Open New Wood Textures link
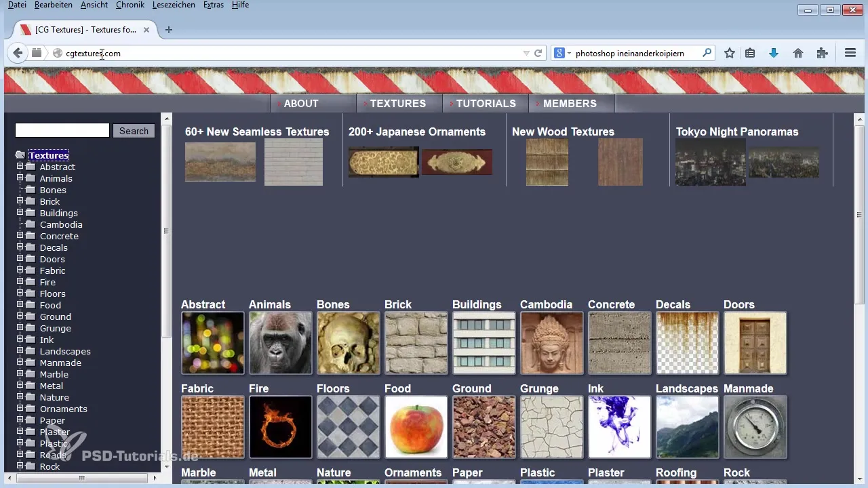Viewport: 868px width, 488px height. [x=563, y=131]
